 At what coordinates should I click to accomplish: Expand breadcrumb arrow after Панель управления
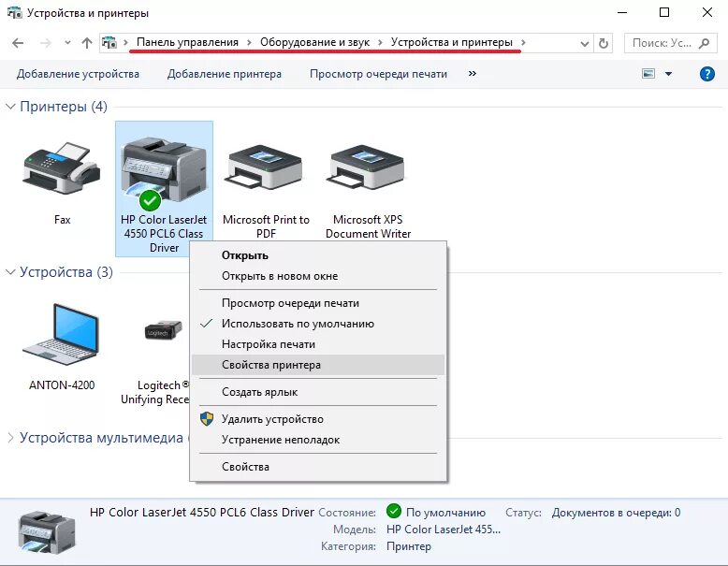pyautogui.click(x=249, y=43)
